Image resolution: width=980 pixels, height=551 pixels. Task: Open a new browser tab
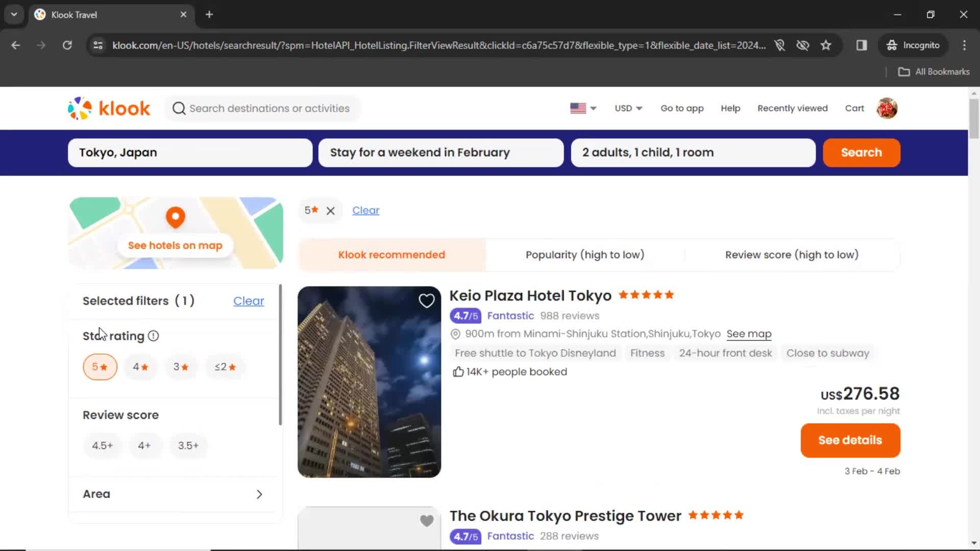[209, 14]
